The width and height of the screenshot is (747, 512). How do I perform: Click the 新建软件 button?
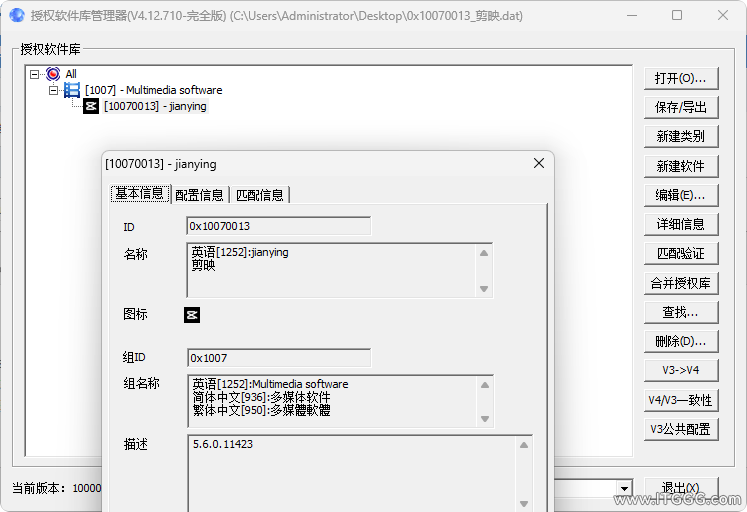click(681, 166)
